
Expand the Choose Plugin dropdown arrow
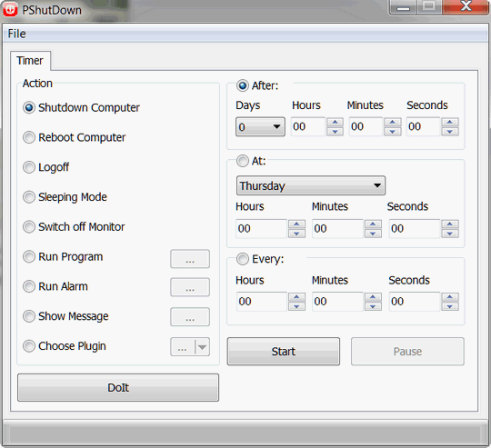pos(202,347)
